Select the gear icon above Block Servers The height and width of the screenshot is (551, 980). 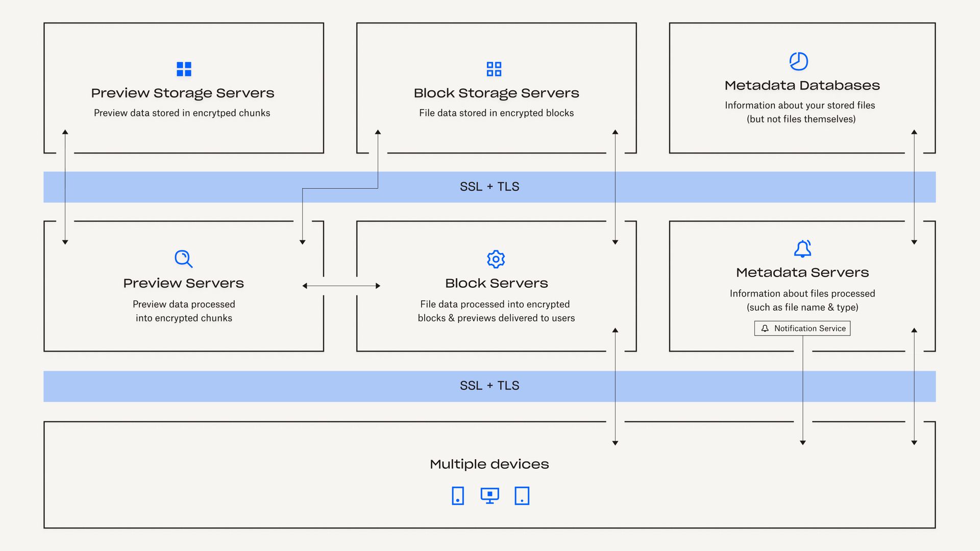(x=496, y=259)
